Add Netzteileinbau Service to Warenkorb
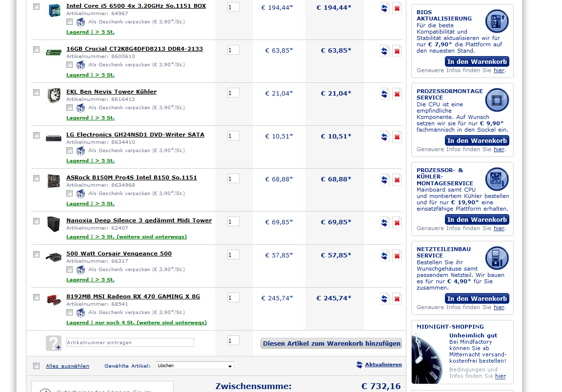Image resolution: width=562 pixels, height=392 pixels. [477, 298]
